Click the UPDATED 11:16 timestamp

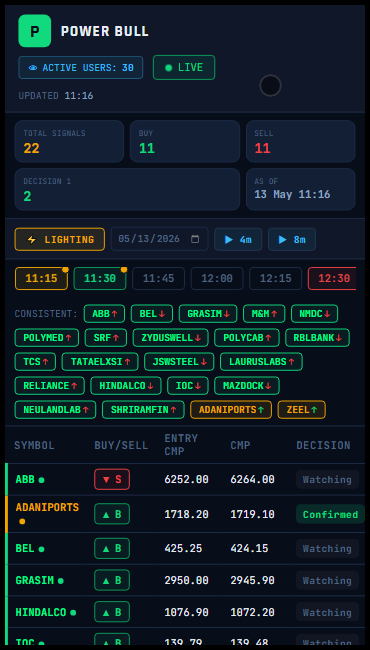click(x=56, y=96)
